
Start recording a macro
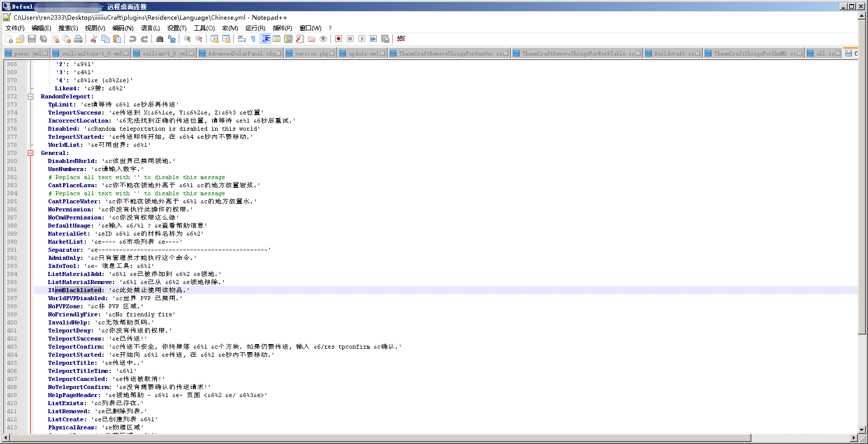(338, 39)
